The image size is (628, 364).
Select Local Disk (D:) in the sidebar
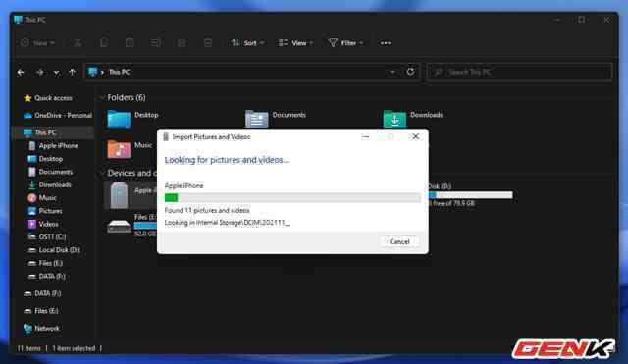[x=54, y=250]
